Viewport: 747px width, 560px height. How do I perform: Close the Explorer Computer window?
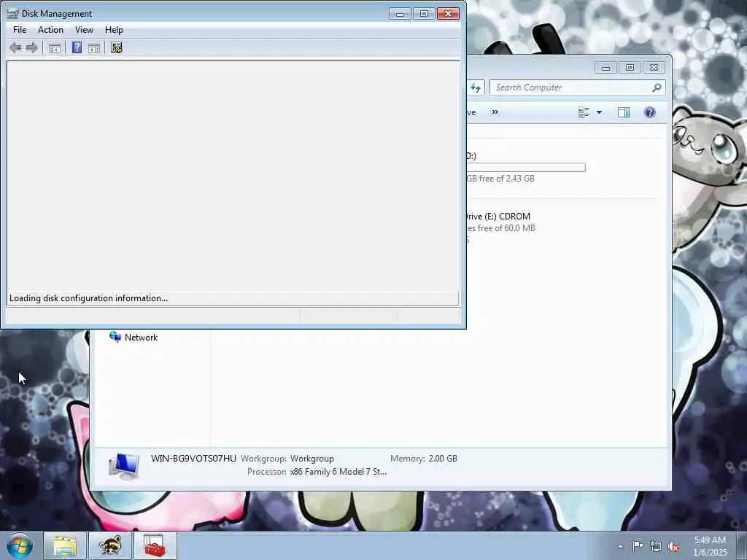pos(654,68)
